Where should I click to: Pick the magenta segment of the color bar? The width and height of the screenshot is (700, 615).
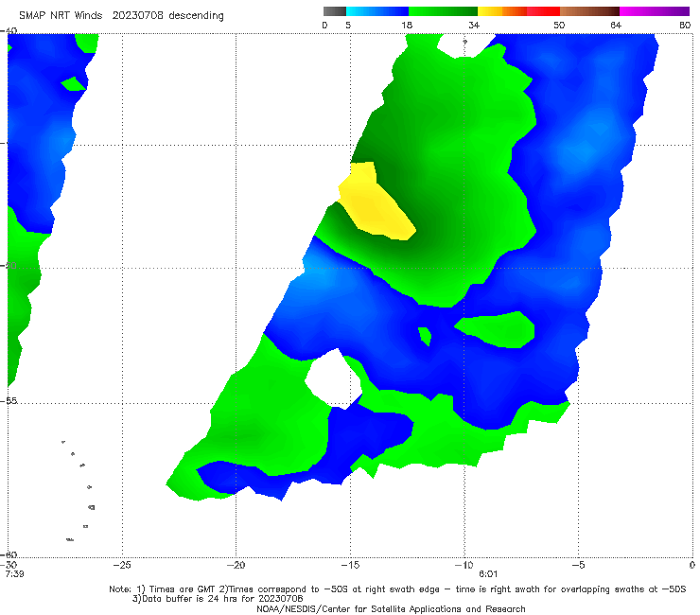pyautogui.click(x=655, y=11)
